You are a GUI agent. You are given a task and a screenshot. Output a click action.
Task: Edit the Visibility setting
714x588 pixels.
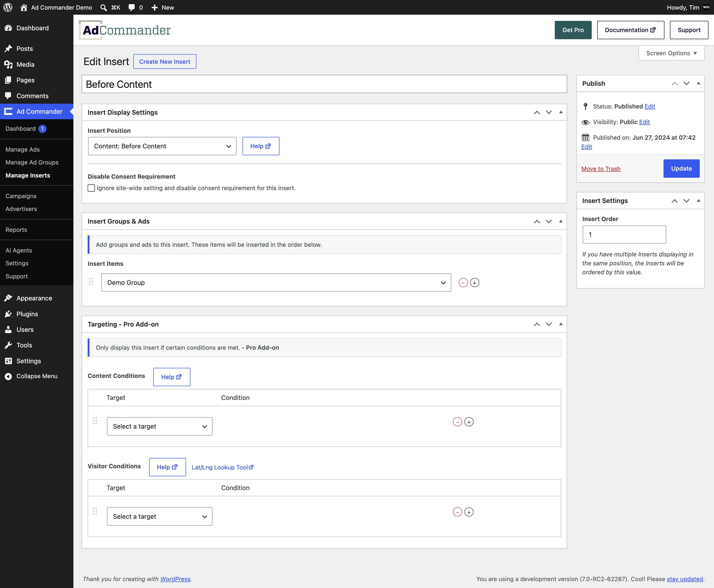pos(644,122)
